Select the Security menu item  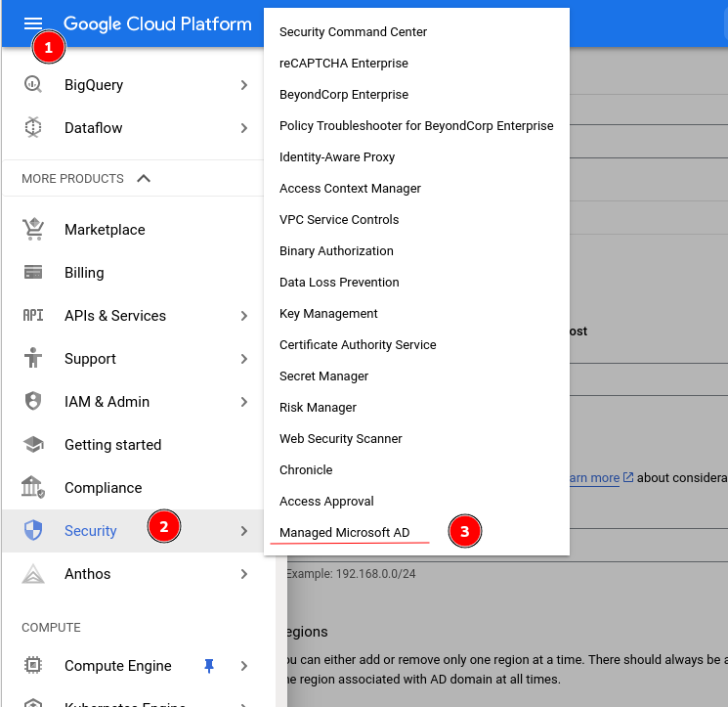coord(133,531)
